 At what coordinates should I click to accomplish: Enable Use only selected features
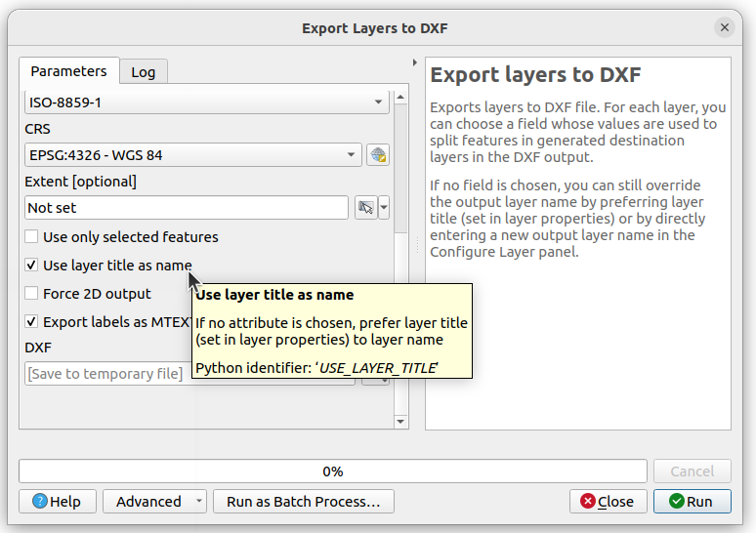click(32, 237)
